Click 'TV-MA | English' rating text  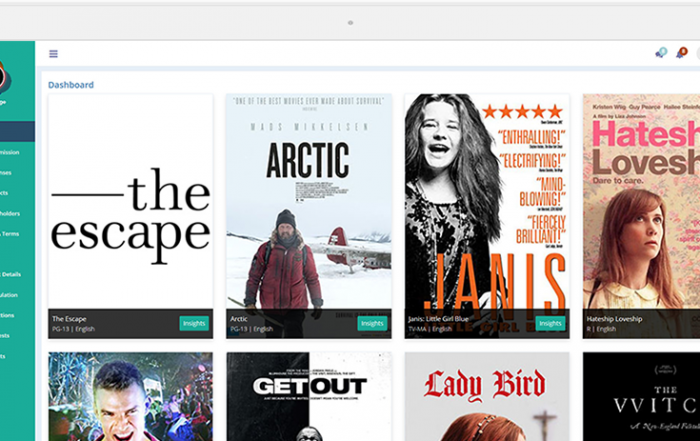(430, 329)
